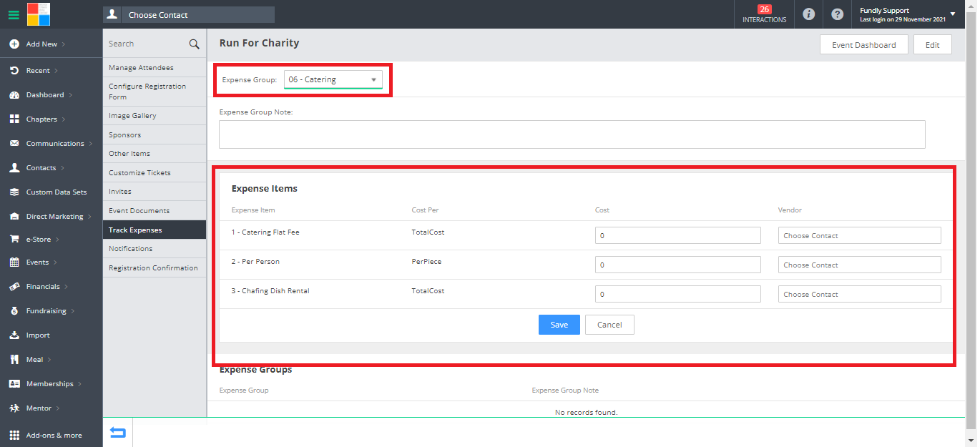The height and width of the screenshot is (447, 980).
Task: Click Chafing Dish Rental vendor field
Action: tap(860, 294)
